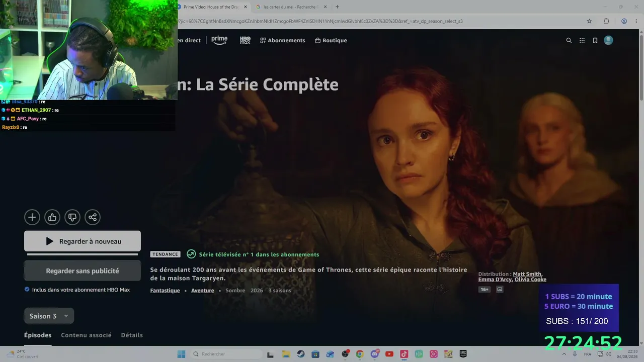Open Matt Smith cast link
Image resolution: width=644 pixels, height=362 pixels.
[527, 274]
